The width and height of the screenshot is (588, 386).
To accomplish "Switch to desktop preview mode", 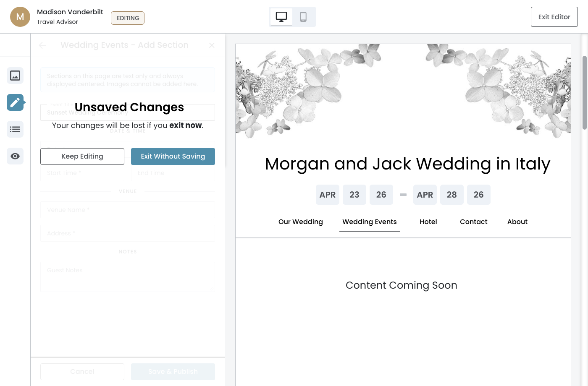I will [281, 17].
